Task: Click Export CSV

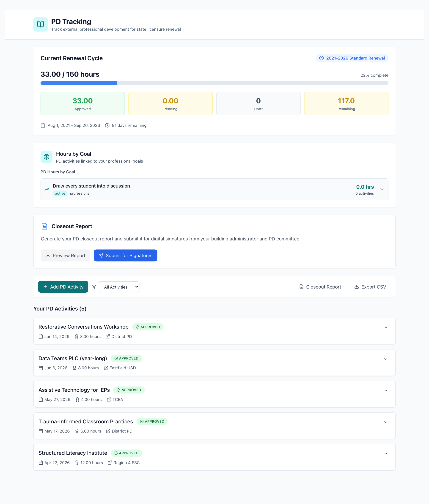Action: (370, 287)
